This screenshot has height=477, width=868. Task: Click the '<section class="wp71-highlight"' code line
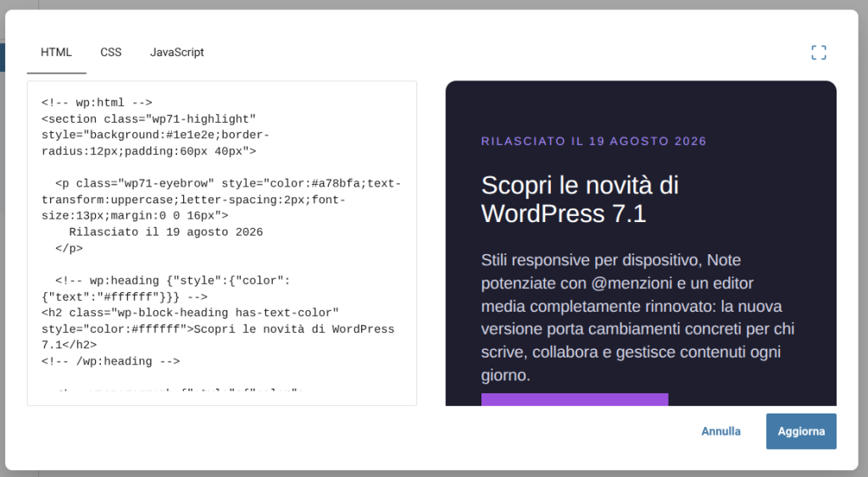coord(148,119)
